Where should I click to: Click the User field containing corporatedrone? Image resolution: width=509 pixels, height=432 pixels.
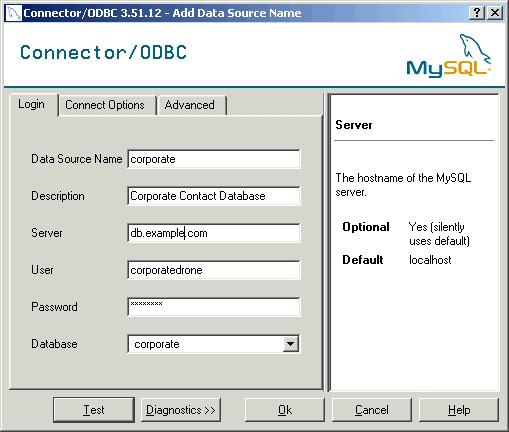(x=214, y=270)
